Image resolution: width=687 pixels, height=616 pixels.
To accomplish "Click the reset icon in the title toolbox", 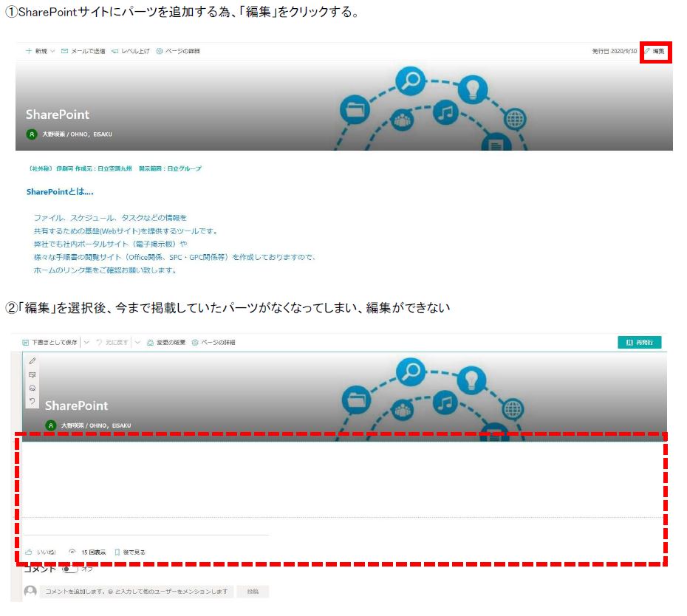I will (32, 401).
